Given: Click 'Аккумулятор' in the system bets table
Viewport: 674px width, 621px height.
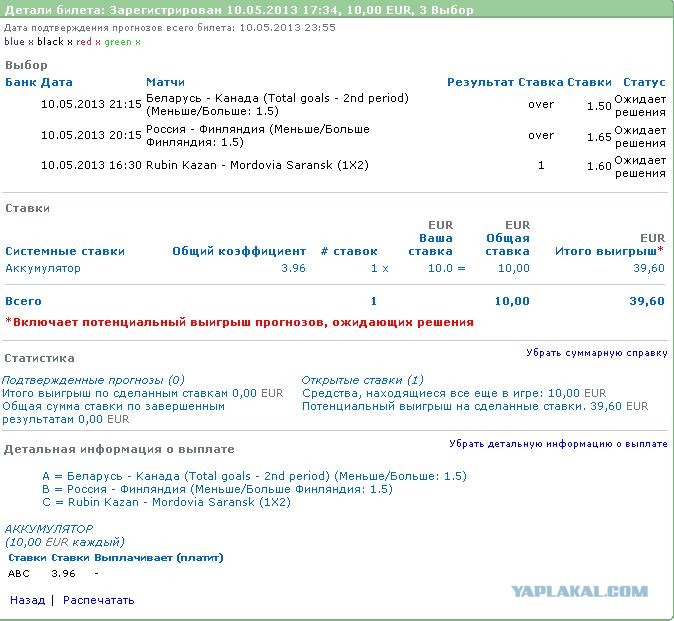Looking at the screenshot, I should pos(43,268).
